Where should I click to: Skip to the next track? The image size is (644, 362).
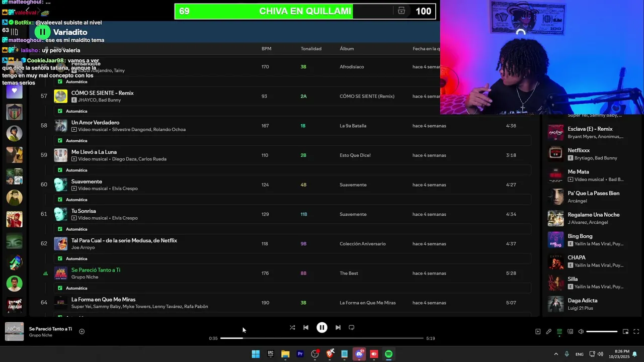click(338, 327)
